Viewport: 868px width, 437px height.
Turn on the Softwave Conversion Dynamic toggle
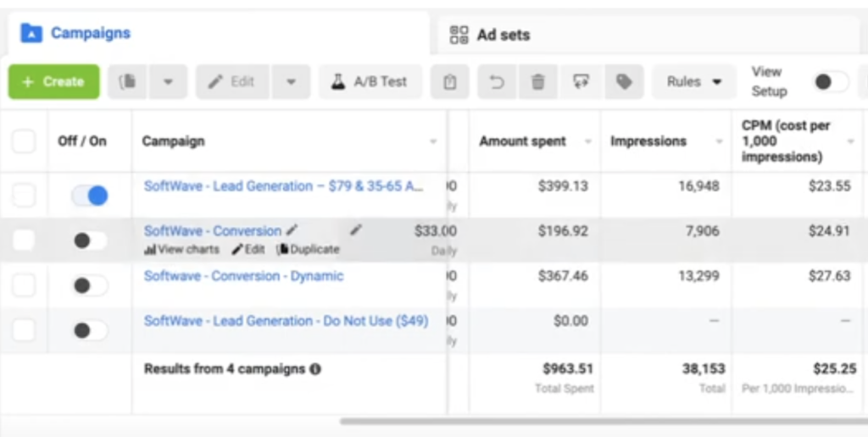(90, 285)
